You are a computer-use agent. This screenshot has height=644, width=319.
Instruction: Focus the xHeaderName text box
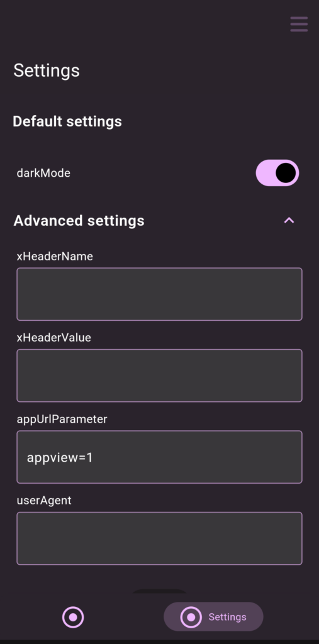tap(160, 294)
